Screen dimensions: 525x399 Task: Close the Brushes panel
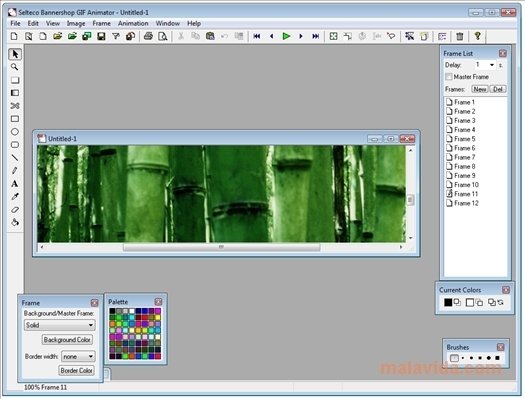[x=501, y=347]
